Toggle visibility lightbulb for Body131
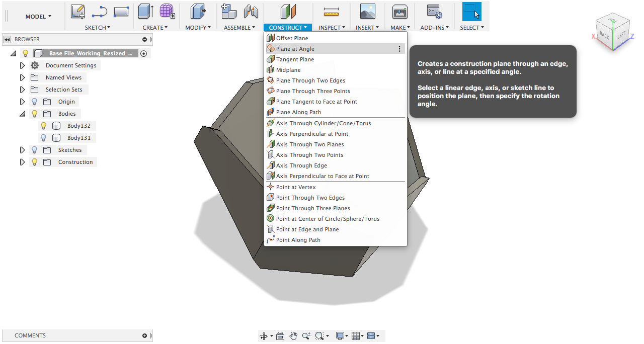The width and height of the screenshot is (644, 344). (44, 138)
